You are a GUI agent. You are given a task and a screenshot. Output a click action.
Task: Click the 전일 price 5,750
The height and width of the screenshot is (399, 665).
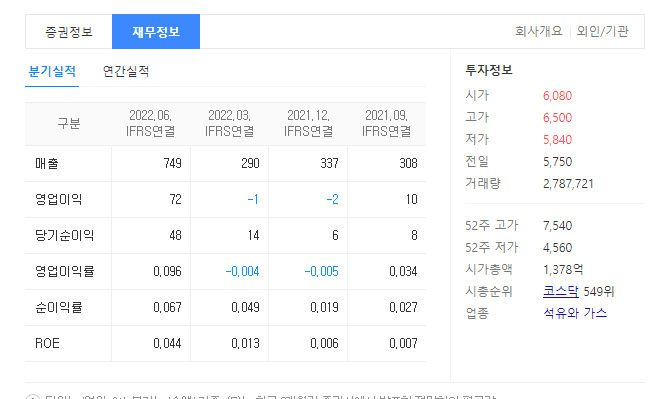point(558,162)
